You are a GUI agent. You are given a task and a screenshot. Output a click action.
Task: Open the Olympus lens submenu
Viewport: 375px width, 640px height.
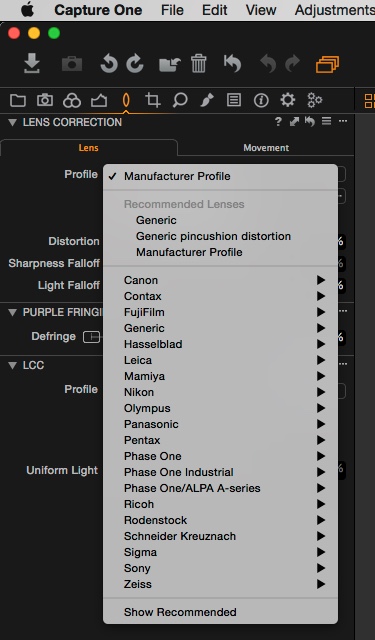(220, 408)
